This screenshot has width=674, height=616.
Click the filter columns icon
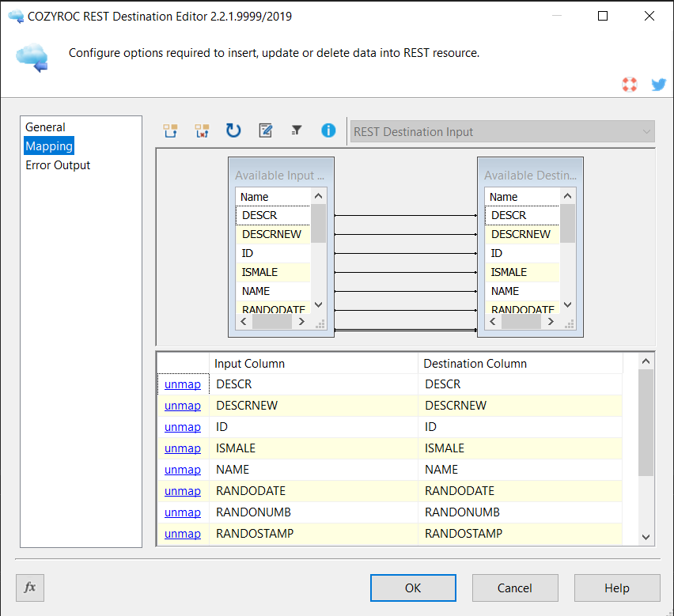point(297,131)
